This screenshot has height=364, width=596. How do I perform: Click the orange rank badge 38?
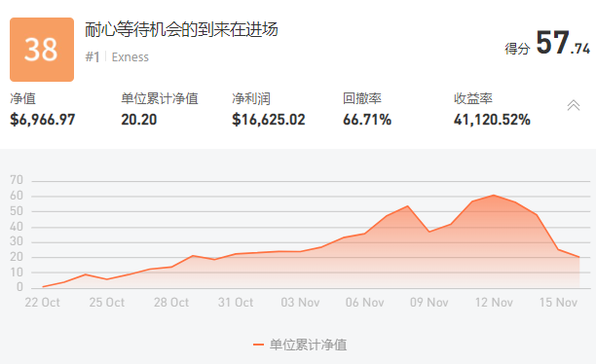(42, 50)
